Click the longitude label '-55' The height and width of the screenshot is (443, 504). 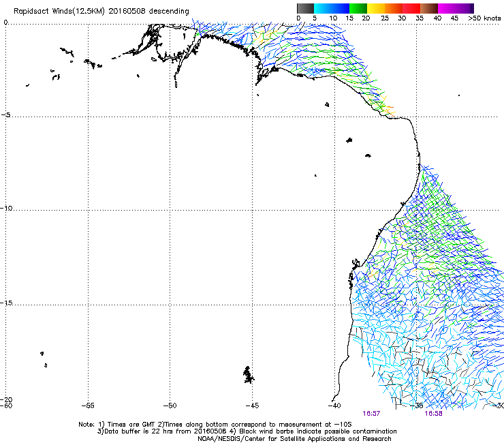[x=88, y=406]
